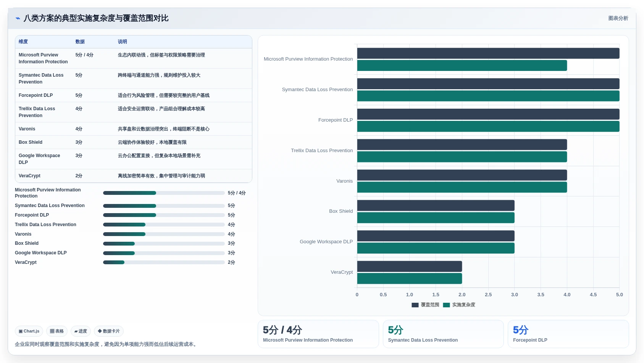The image size is (644, 363).
Task: Click the Varonis table cell
Action: click(27, 129)
